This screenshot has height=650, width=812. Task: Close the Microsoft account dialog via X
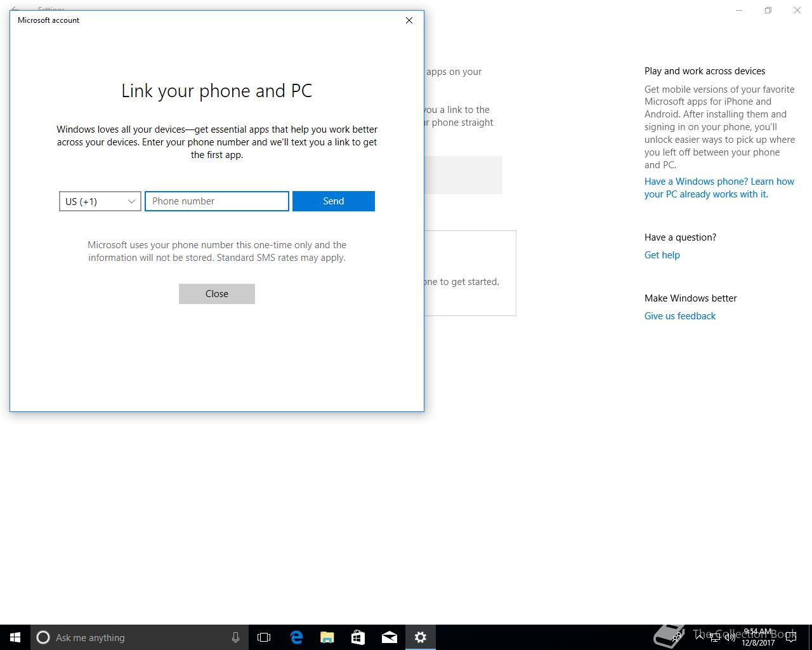click(x=409, y=20)
